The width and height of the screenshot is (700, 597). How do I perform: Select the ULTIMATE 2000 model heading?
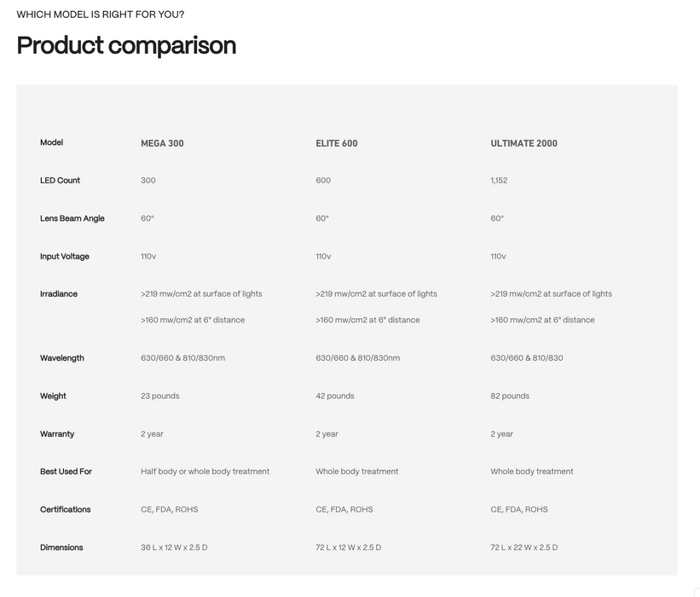point(524,143)
